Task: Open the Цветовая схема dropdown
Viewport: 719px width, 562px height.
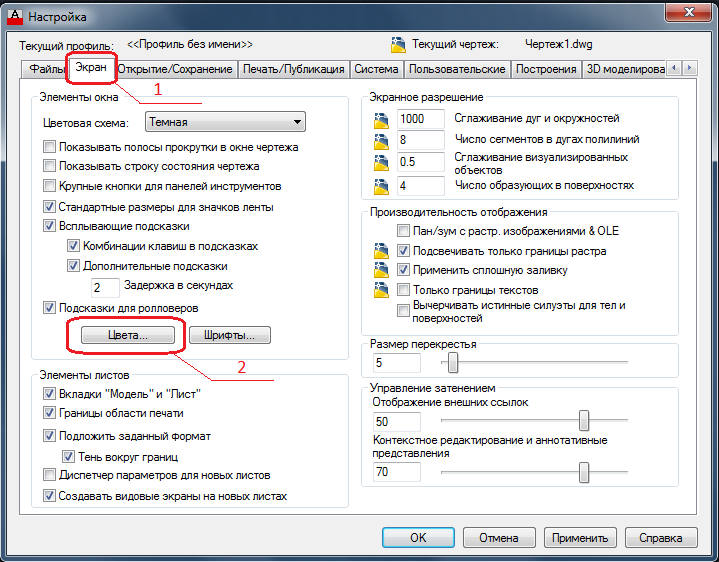Action: (225, 122)
